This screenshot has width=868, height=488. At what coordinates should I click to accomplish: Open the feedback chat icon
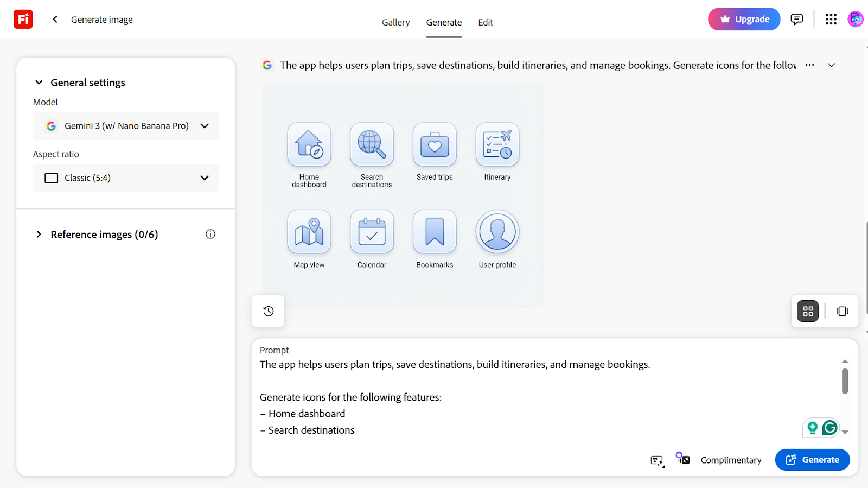click(796, 20)
